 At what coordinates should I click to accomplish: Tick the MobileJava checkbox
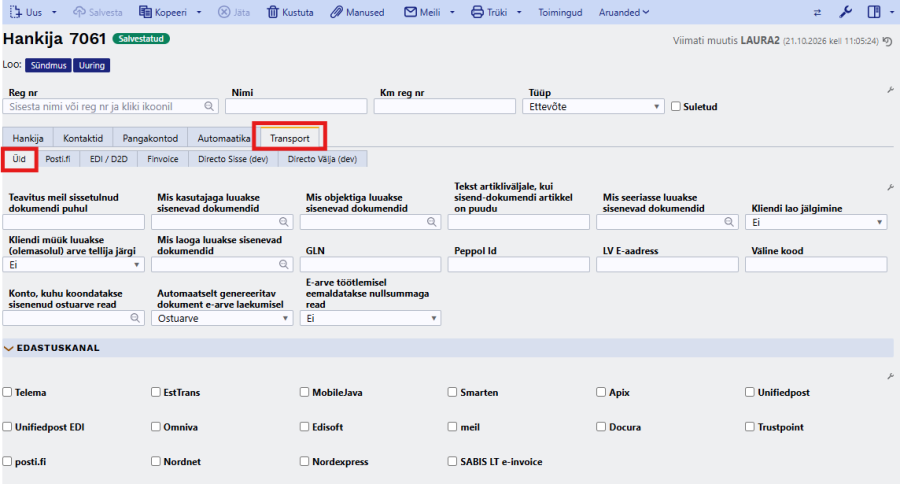304,392
